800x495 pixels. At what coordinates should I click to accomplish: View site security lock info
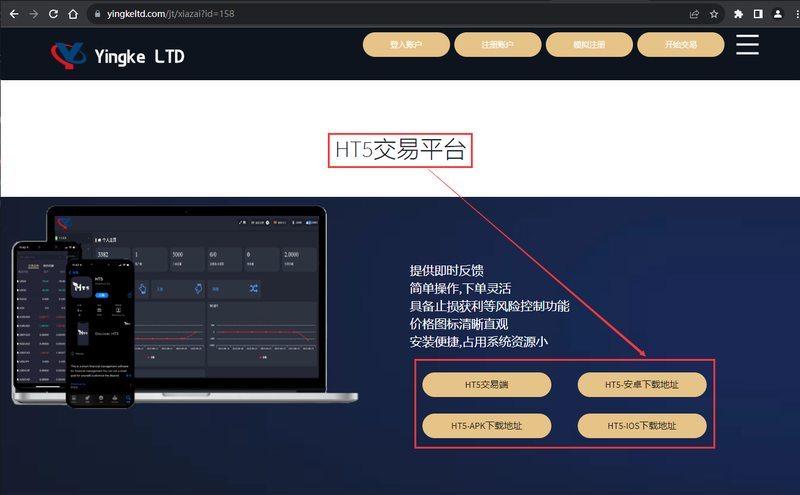tap(97, 14)
